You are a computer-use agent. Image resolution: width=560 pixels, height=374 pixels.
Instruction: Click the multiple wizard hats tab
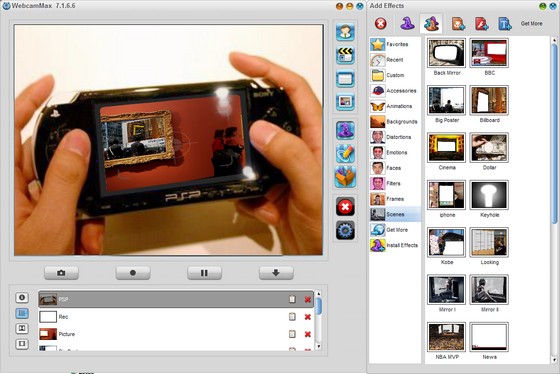(431, 24)
